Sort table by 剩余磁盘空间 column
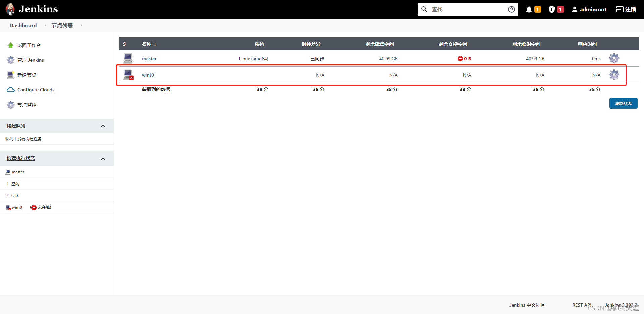 [x=380, y=44]
